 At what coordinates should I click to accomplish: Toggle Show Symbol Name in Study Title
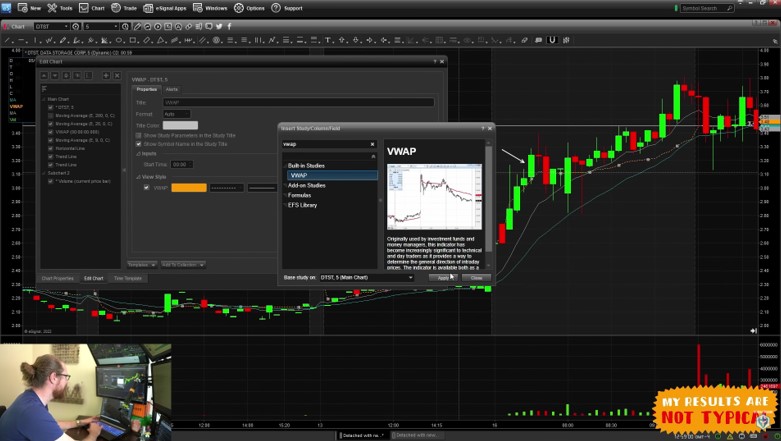(139, 144)
